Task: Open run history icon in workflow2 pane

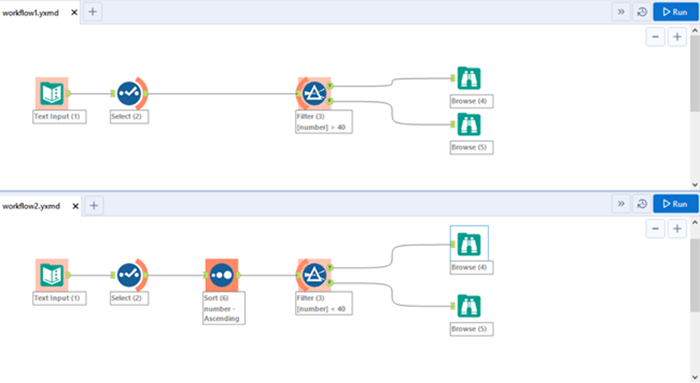Action: click(x=642, y=204)
